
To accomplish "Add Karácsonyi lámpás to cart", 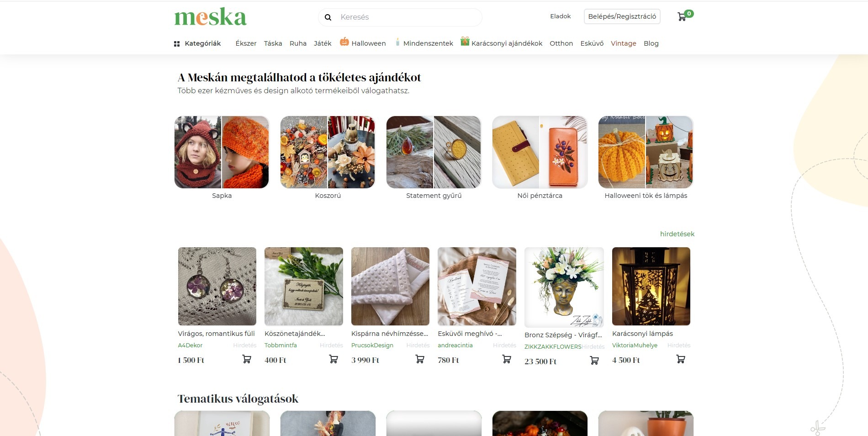I will [681, 359].
